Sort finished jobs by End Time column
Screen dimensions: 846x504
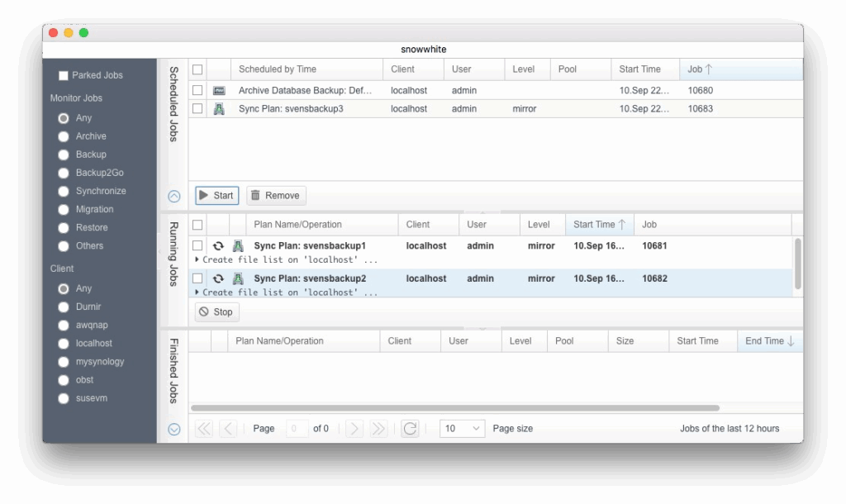pos(769,340)
